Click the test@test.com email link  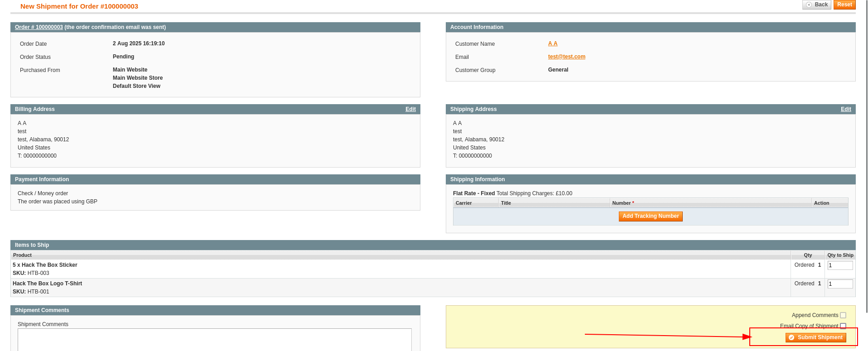(566, 57)
